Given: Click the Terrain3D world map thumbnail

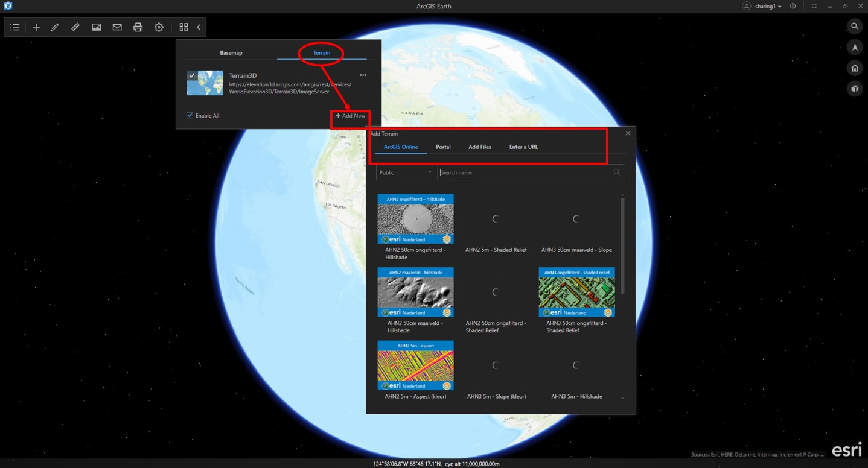Looking at the screenshot, I should coord(205,83).
